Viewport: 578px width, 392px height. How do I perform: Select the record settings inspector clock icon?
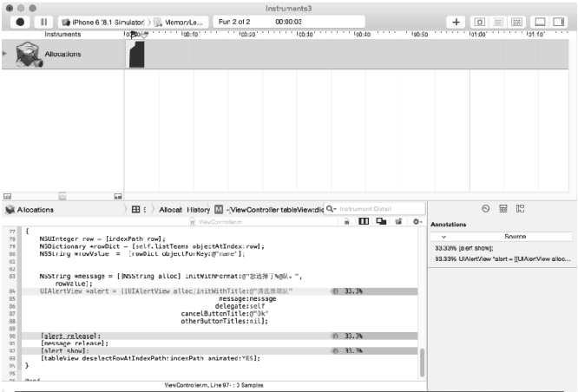click(485, 209)
